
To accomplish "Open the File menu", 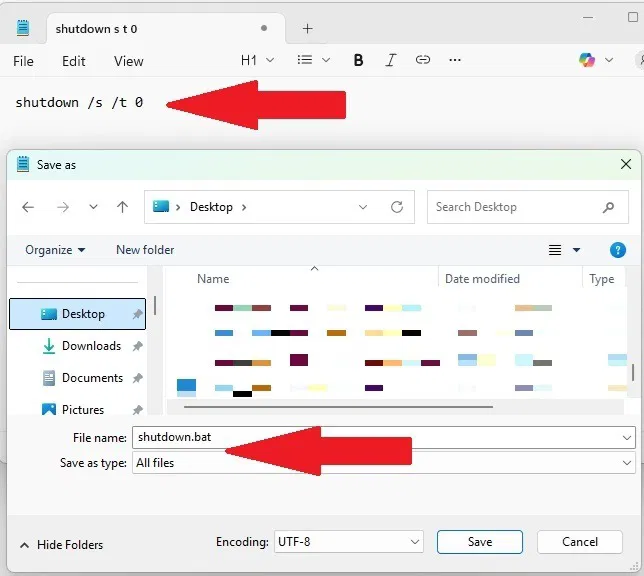I will [x=23, y=61].
